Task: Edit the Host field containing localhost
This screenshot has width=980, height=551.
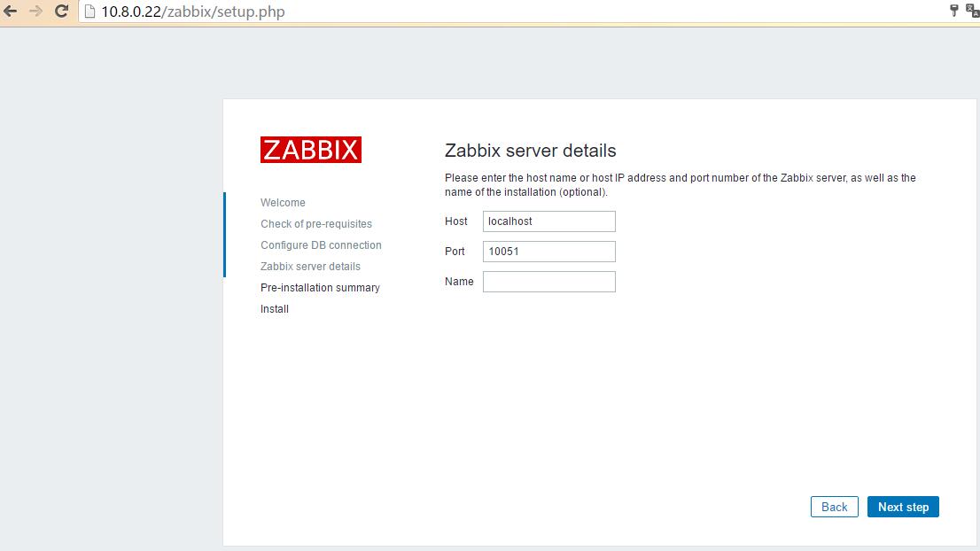Action: point(548,221)
